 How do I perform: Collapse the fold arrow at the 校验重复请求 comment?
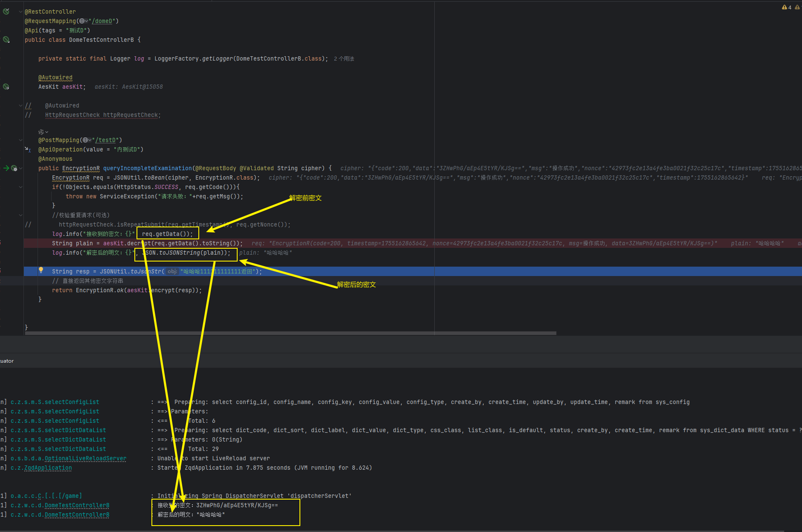20,215
